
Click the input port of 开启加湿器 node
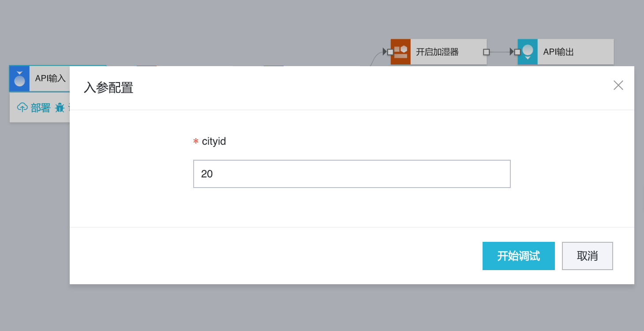(x=390, y=52)
